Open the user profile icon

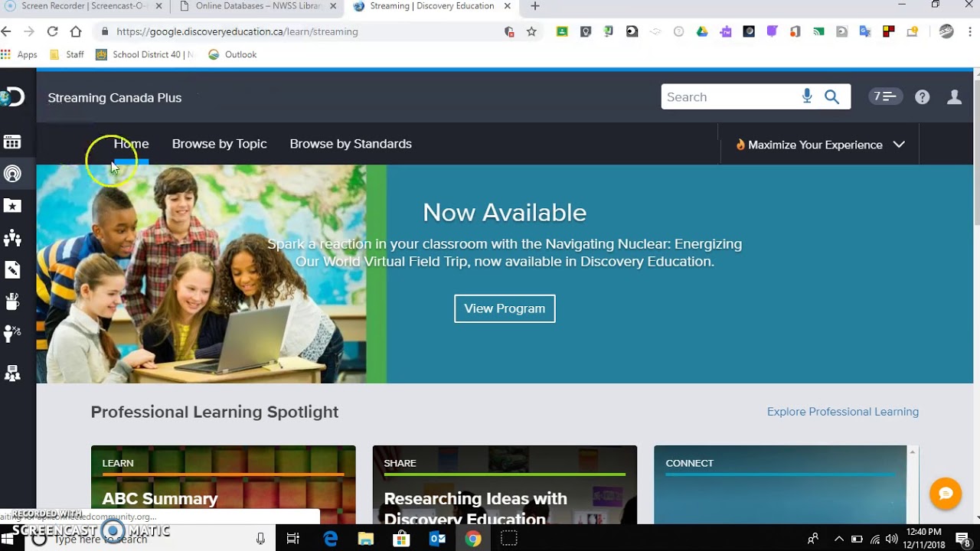click(954, 97)
